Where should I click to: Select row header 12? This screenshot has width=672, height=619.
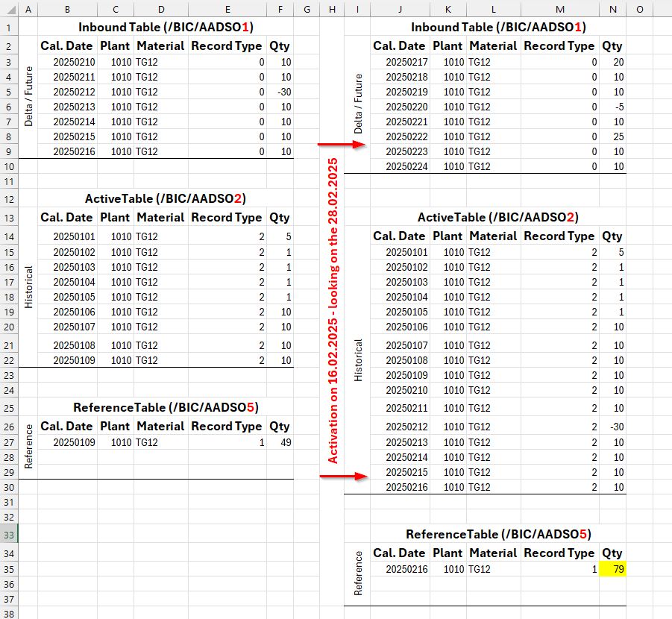click(7, 199)
